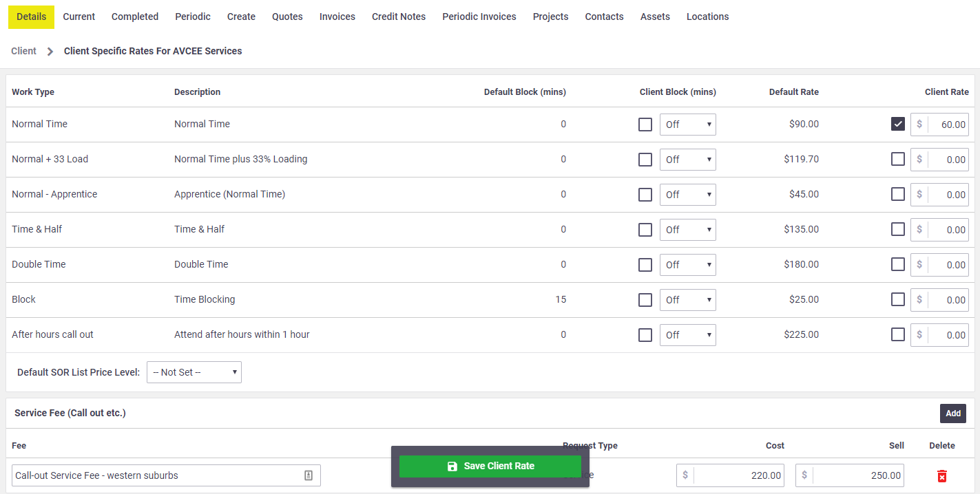
Task: Enable Client Block checkbox for Normal Time
Action: (645, 125)
